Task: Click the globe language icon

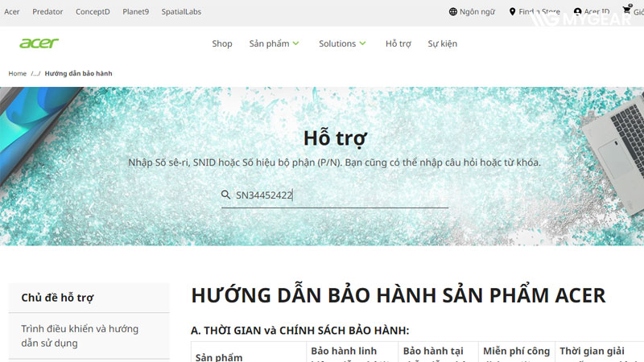Action: click(x=452, y=11)
